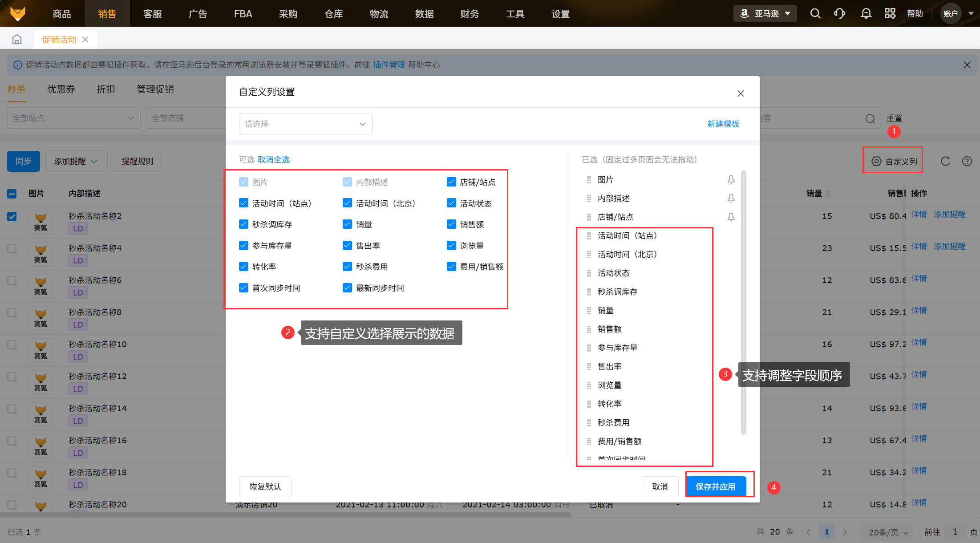Open the 20条/页 page size dropdown
Viewport: 980px width, 543px height.
tap(887, 532)
